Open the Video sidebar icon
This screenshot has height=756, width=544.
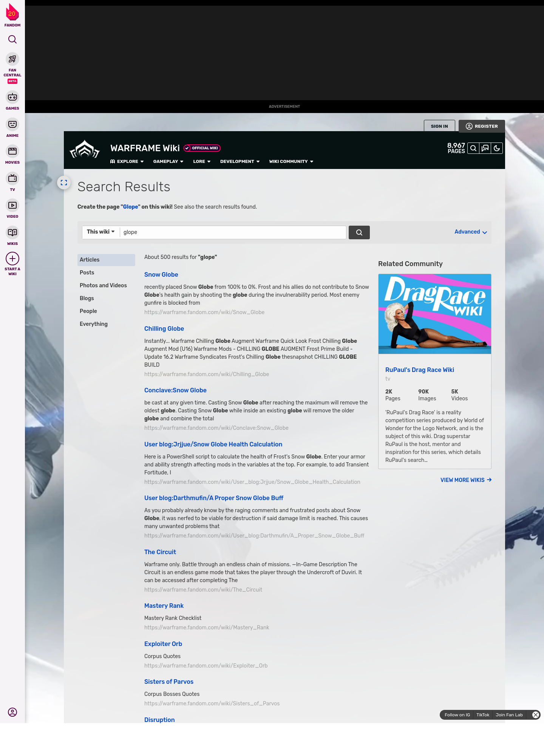tap(12, 205)
